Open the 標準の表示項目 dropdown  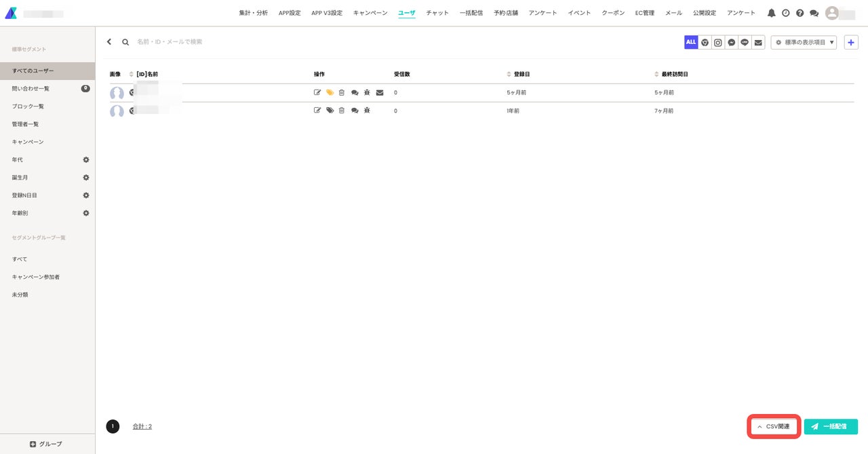804,42
